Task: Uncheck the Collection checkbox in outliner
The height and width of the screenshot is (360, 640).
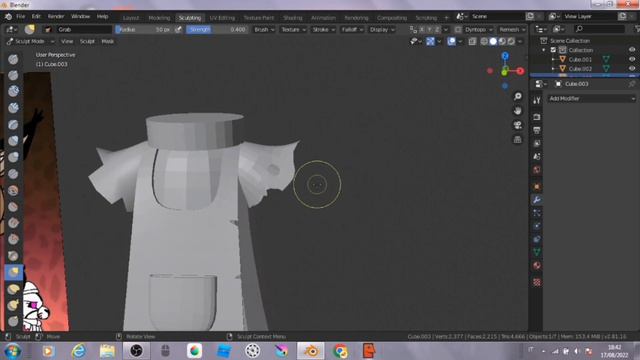Action: click(553, 50)
